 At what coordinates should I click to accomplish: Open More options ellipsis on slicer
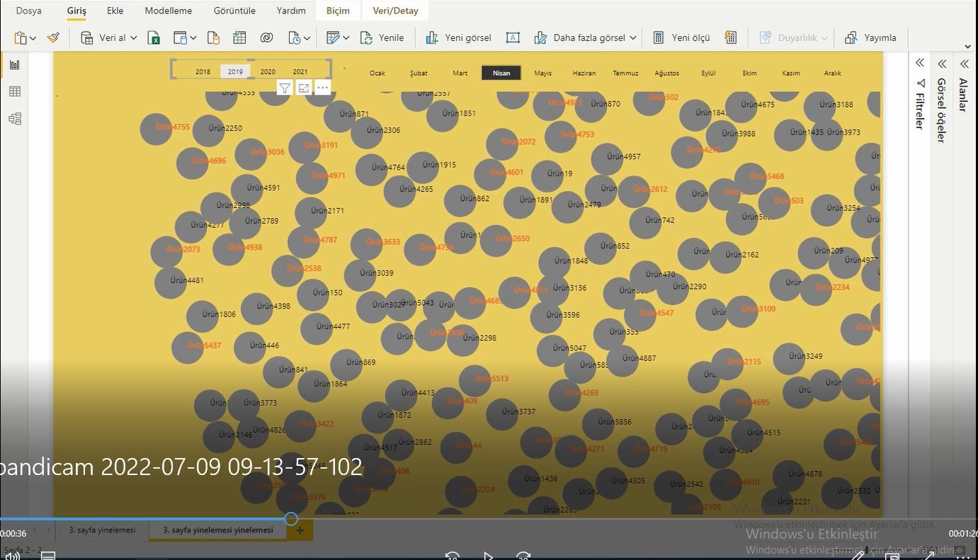tap(322, 88)
